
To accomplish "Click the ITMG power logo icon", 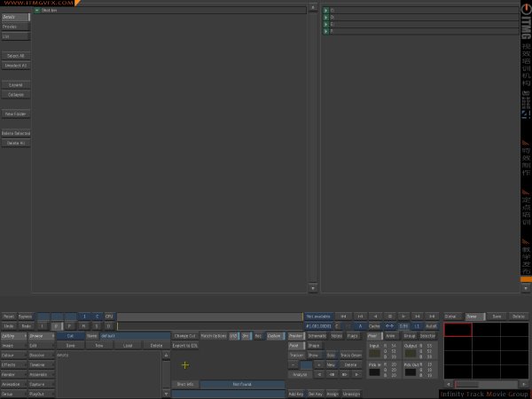I will pos(526,9).
